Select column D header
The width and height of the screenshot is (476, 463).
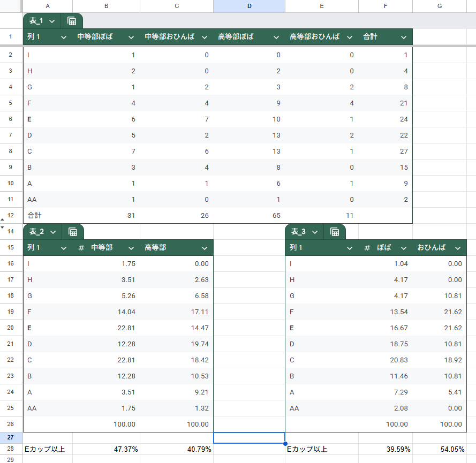click(x=249, y=6)
